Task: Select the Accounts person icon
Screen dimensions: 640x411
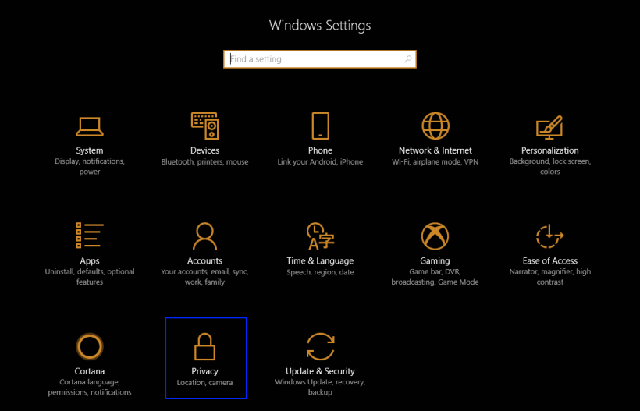Action: coord(205,236)
